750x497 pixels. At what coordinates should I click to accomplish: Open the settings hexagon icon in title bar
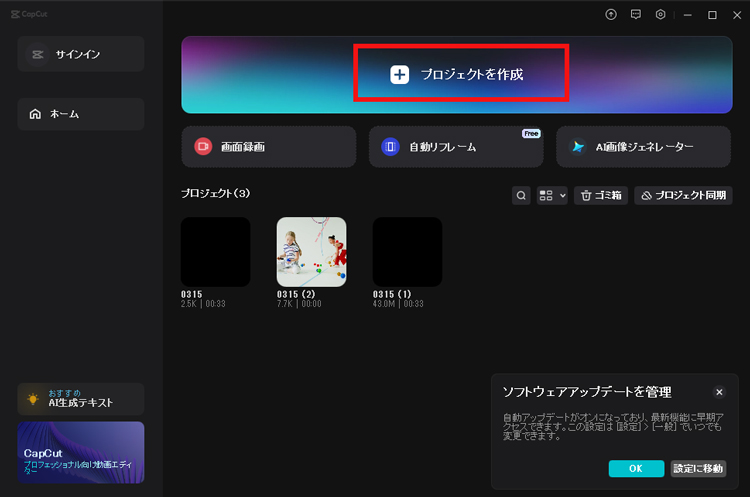(x=661, y=14)
